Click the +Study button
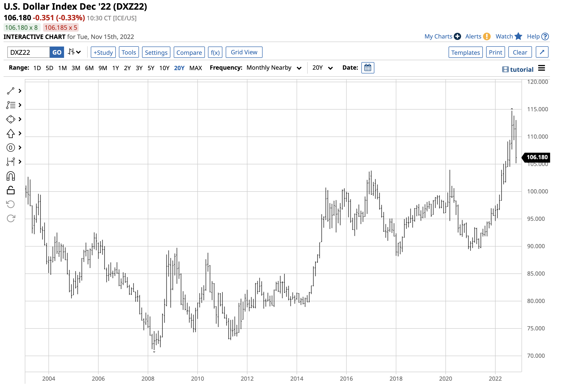This screenshot has height=392, width=562. pos(103,52)
